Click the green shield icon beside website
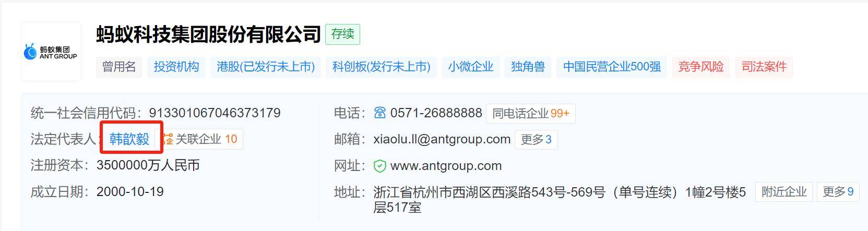Screen dimensions: 868x231 coord(380,166)
